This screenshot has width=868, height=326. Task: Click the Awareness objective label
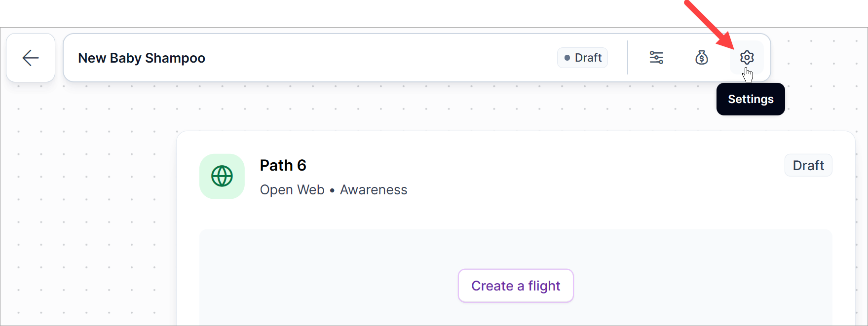tap(374, 190)
